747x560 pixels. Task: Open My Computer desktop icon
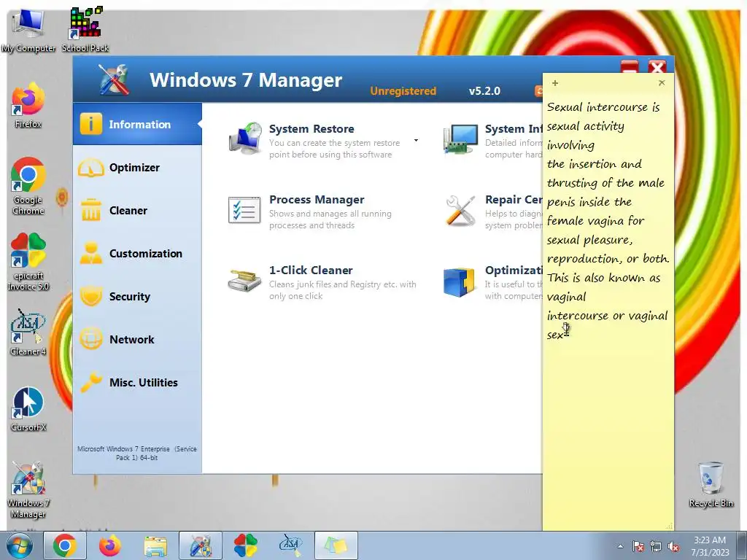click(x=28, y=31)
